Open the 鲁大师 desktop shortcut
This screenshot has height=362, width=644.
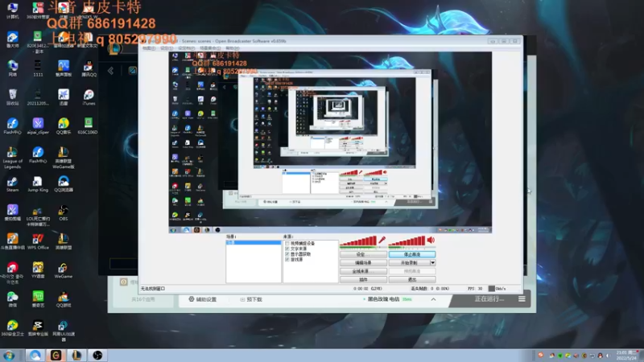(x=12, y=40)
